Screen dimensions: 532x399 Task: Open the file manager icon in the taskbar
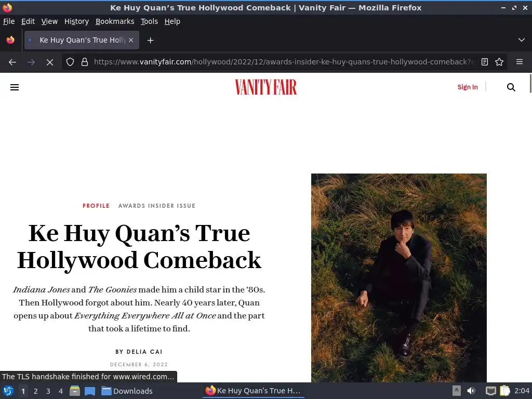(75, 391)
